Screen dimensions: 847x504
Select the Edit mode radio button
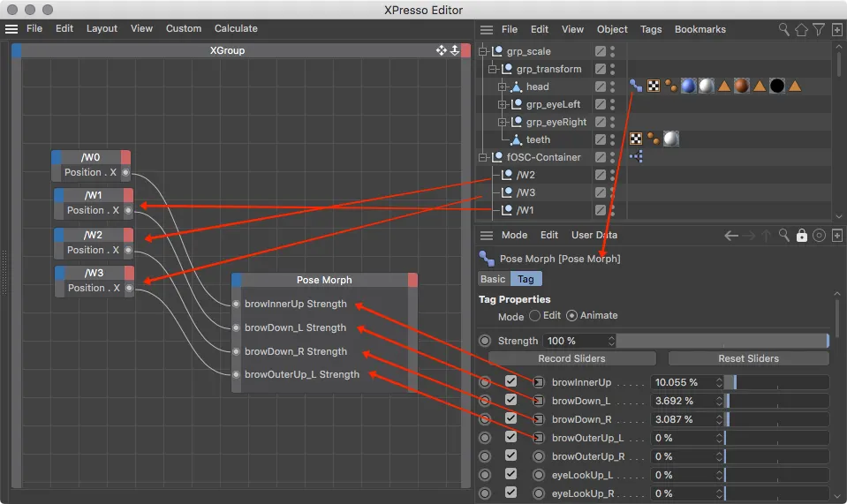(534, 316)
